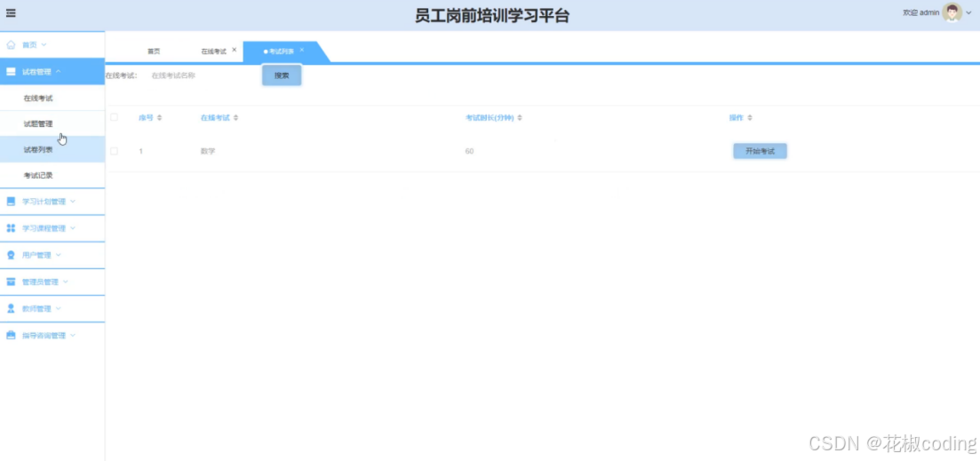
Task: Sort by 考试时长(分钟) column arrows
Action: [520, 117]
